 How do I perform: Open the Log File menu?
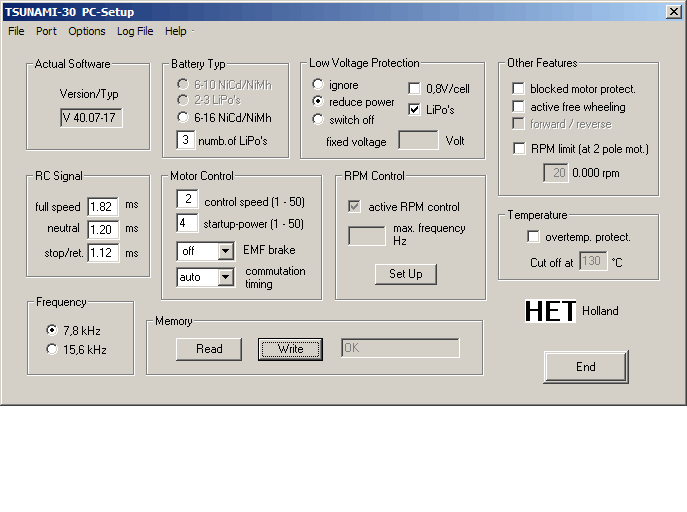click(x=135, y=31)
